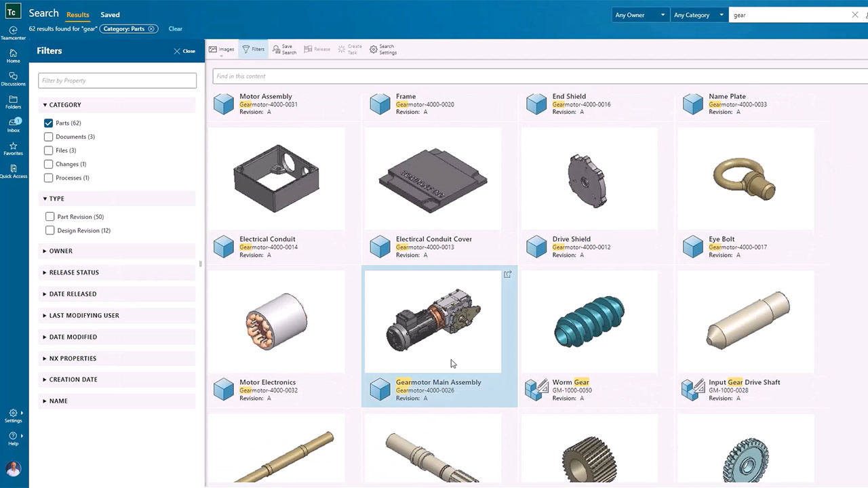Click the Filter by Property input field
This screenshot has width=868, height=488.
tap(117, 81)
